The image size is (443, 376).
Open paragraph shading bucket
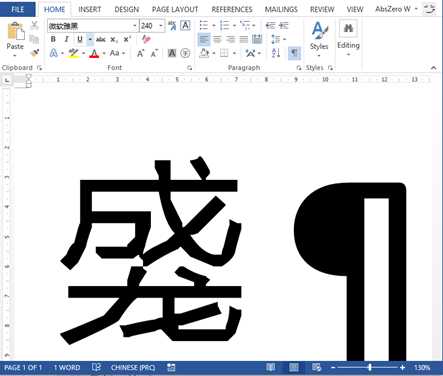(x=204, y=53)
